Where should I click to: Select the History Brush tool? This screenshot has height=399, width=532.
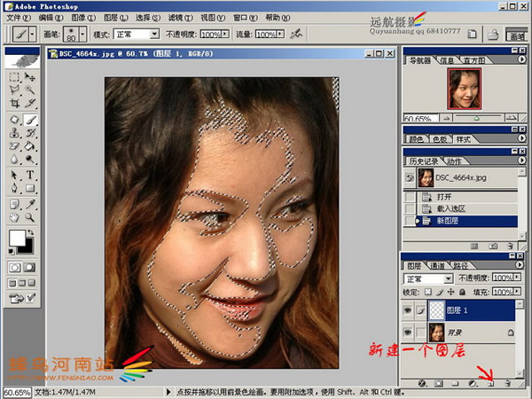(30, 132)
